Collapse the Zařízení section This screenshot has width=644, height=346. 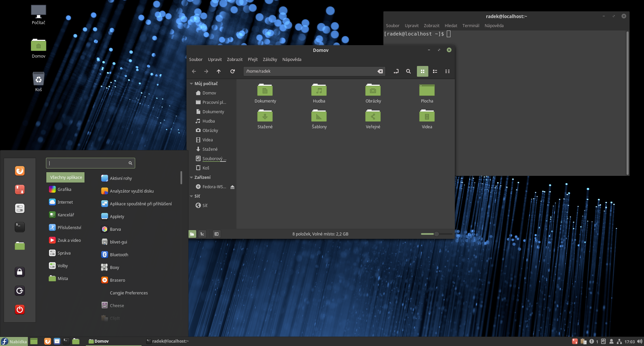click(x=191, y=178)
